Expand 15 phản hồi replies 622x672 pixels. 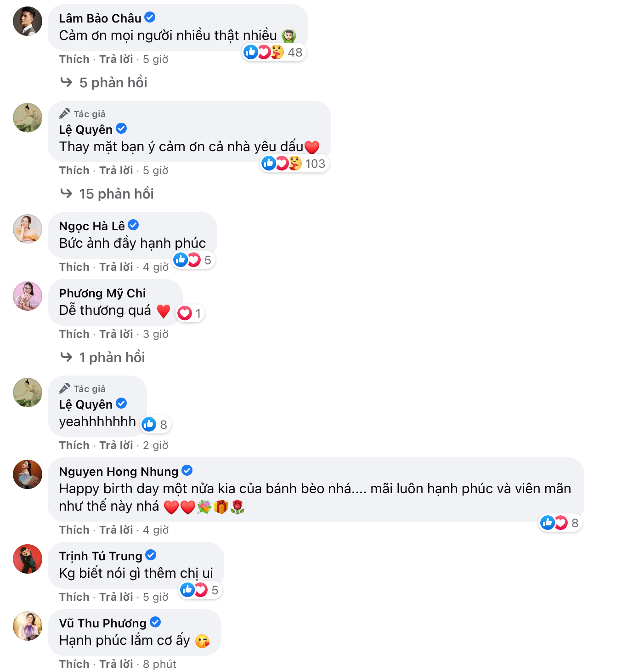pyautogui.click(x=107, y=194)
